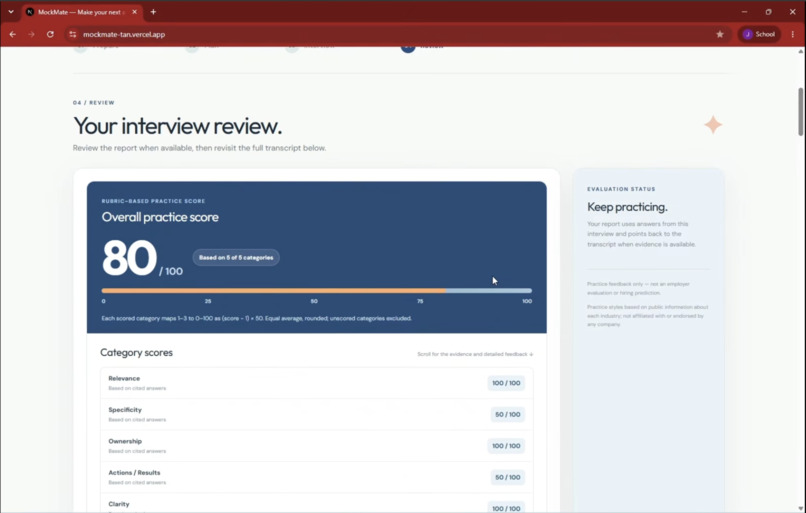Click the '04 / REVIEW' section label
Viewport: 806px width, 513px height.
pos(94,103)
